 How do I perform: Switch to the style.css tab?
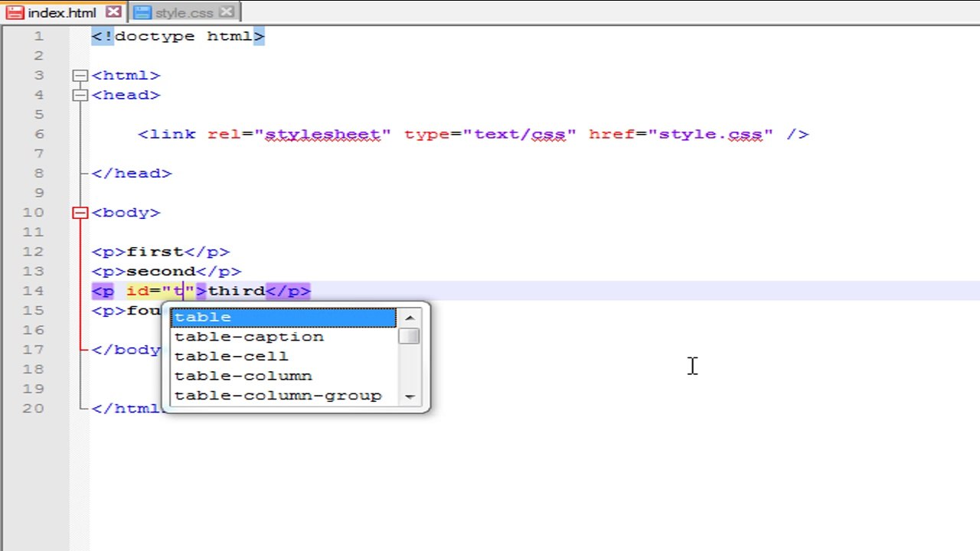(x=184, y=12)
